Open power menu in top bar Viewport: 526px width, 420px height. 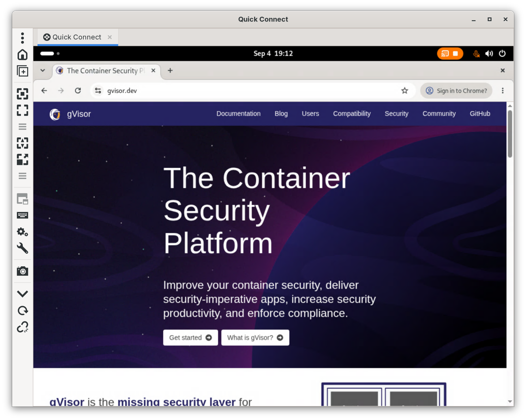tap(502, 53)
